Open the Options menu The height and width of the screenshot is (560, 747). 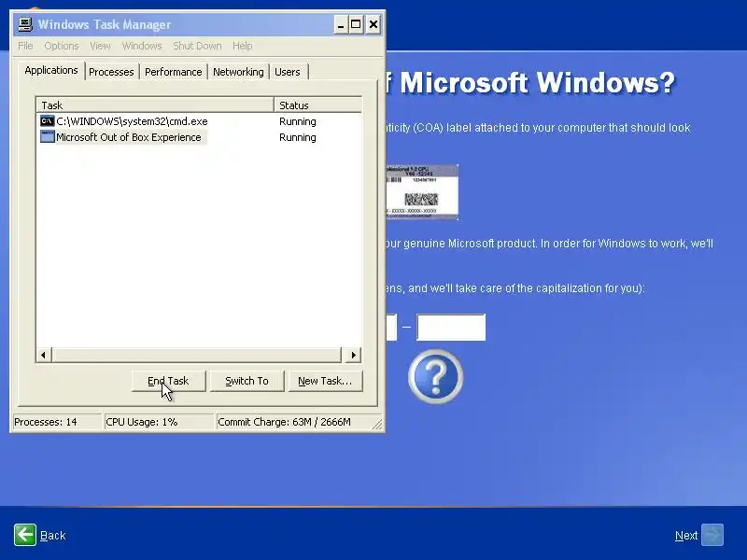[x=62, y=46]
